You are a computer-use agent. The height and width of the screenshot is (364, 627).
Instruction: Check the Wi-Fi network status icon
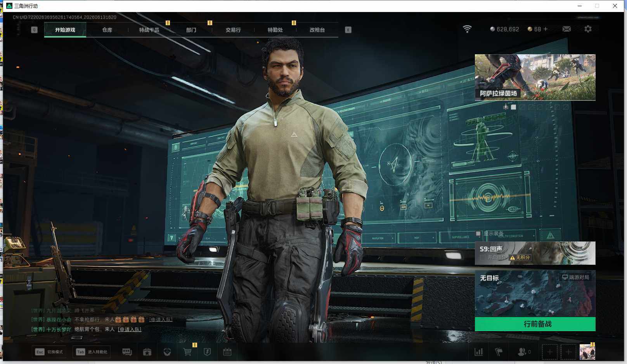pyautogui.click(x=467, y=29)
